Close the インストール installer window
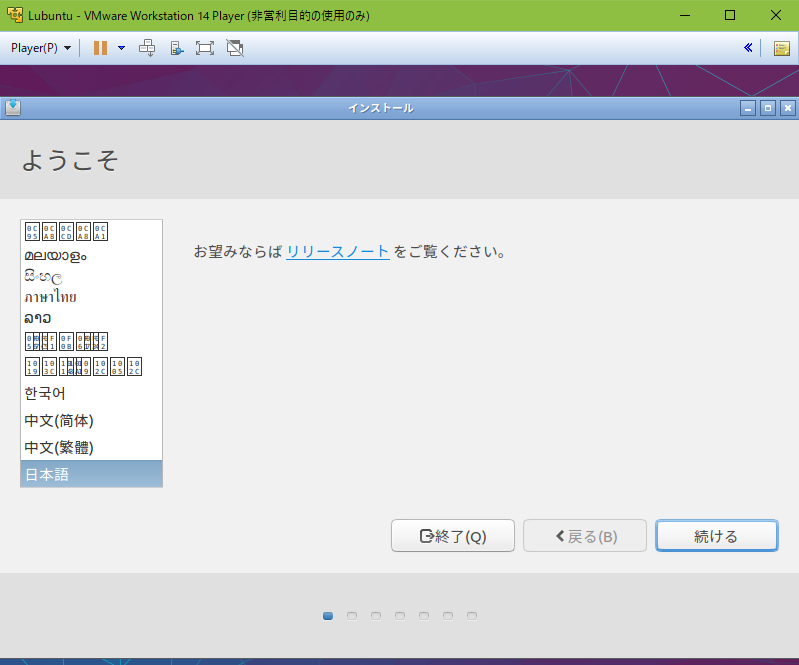 788,108
